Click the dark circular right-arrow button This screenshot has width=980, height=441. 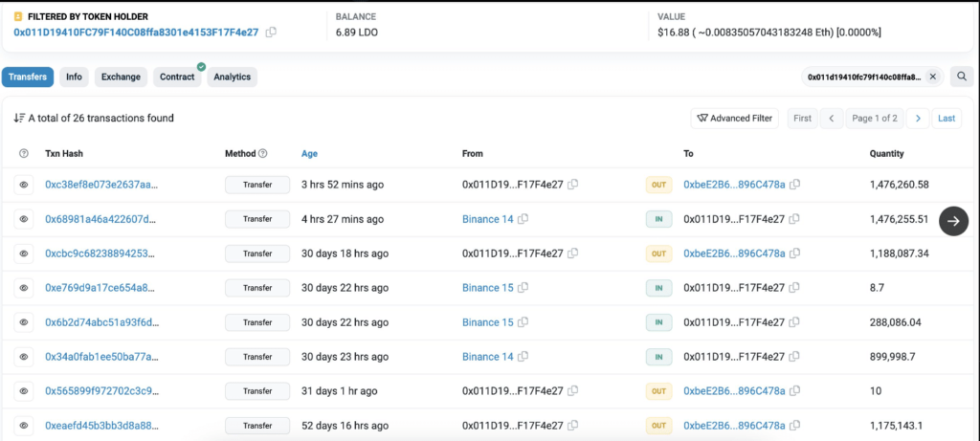(953, 220)
